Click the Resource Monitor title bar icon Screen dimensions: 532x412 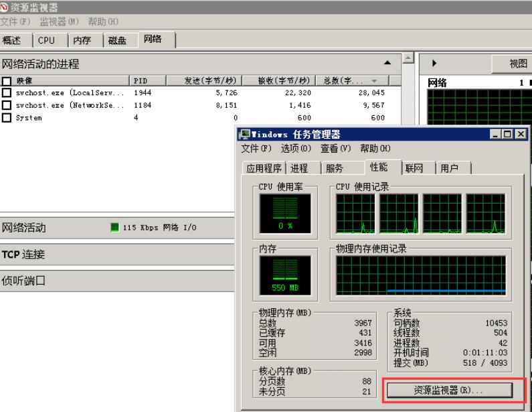pyautogui.click(x=4, y=7)
